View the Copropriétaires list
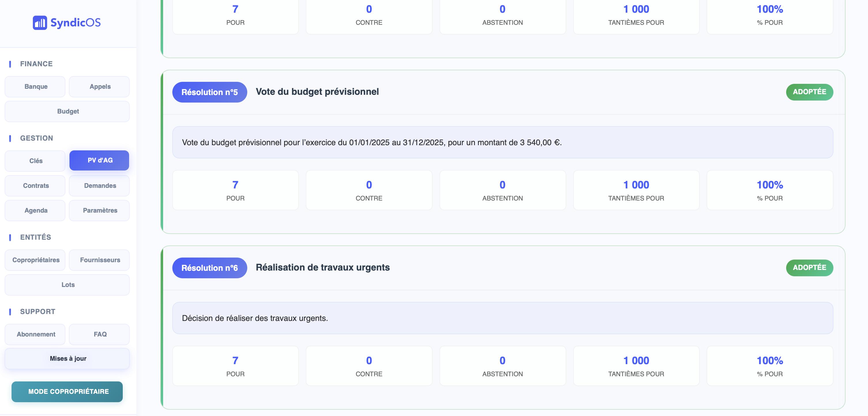 [x=35, y=260]
